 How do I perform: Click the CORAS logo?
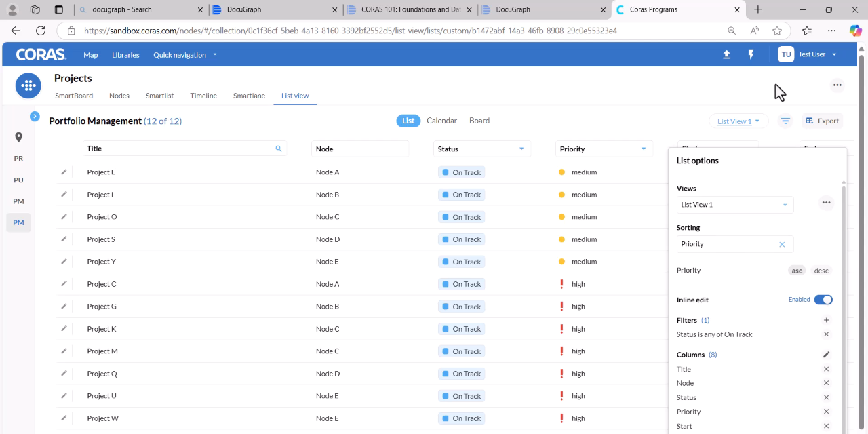coord(41,54)
